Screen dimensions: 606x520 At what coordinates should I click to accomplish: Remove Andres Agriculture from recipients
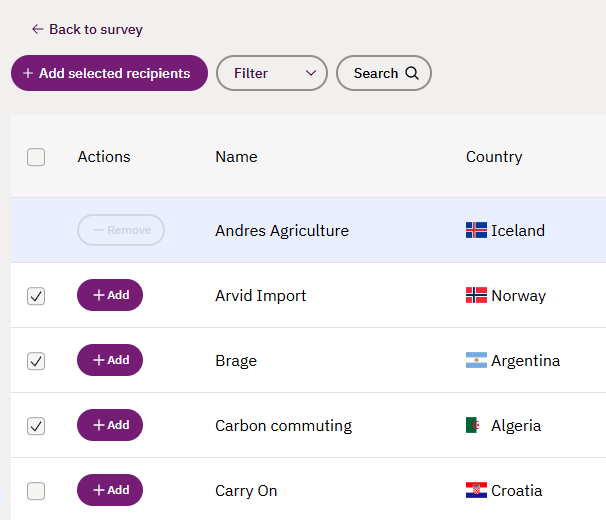(x=121, y=230)
